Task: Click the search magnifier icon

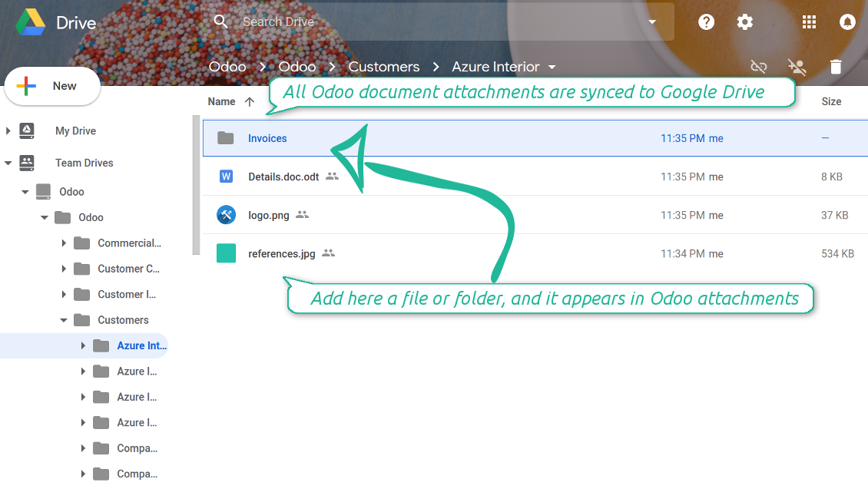Action: coord(221,21)
